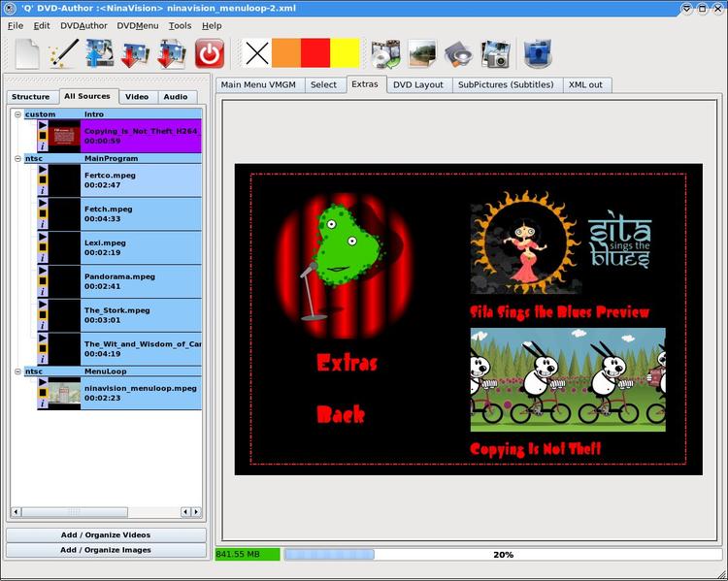Screen dimensions: 728x581
Task: Collapse the custom Intro group
Action: click(17, 114)
